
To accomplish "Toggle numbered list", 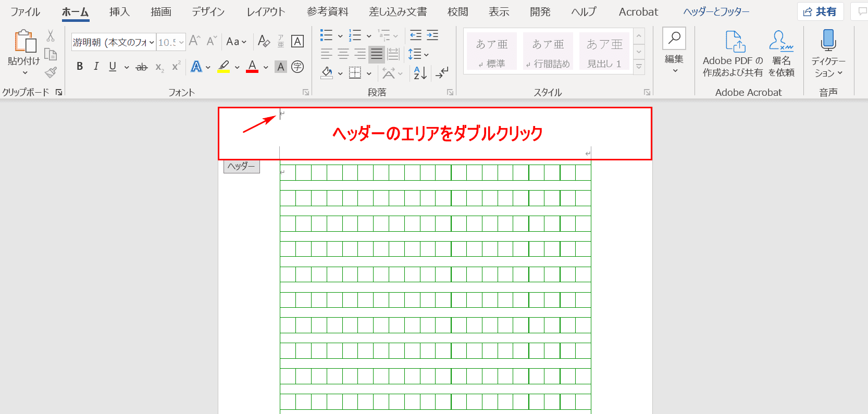I will coord(355,35).
